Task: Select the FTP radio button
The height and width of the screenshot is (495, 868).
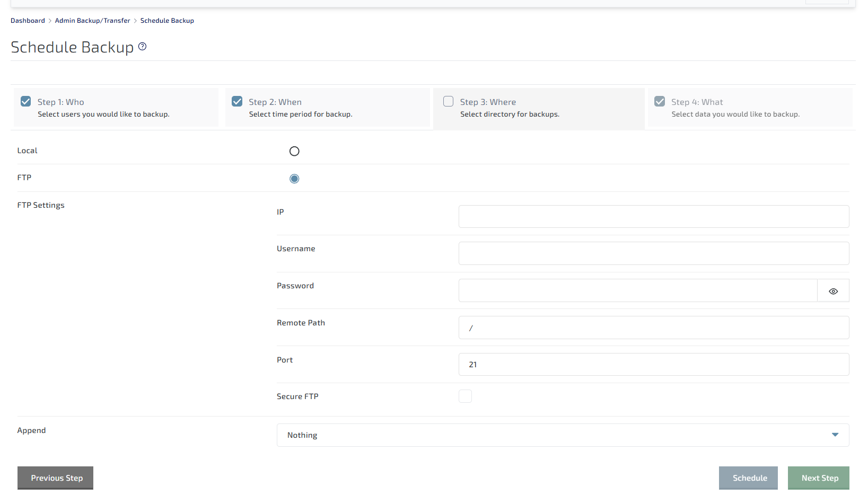Action: click(294, 179)
